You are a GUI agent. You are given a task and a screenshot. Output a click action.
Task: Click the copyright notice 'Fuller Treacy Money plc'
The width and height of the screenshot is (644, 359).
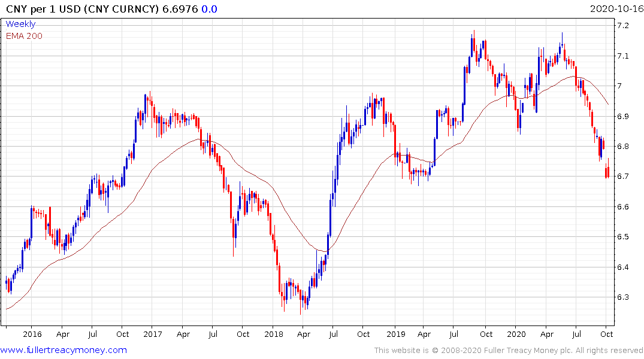pos(528,351)
